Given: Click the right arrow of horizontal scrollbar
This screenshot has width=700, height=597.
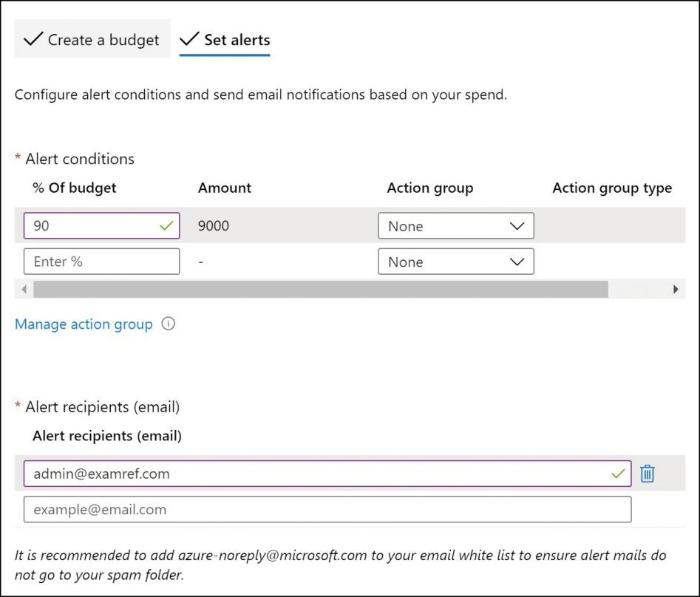Looking at the screenshot, I should tap(676, 289).
